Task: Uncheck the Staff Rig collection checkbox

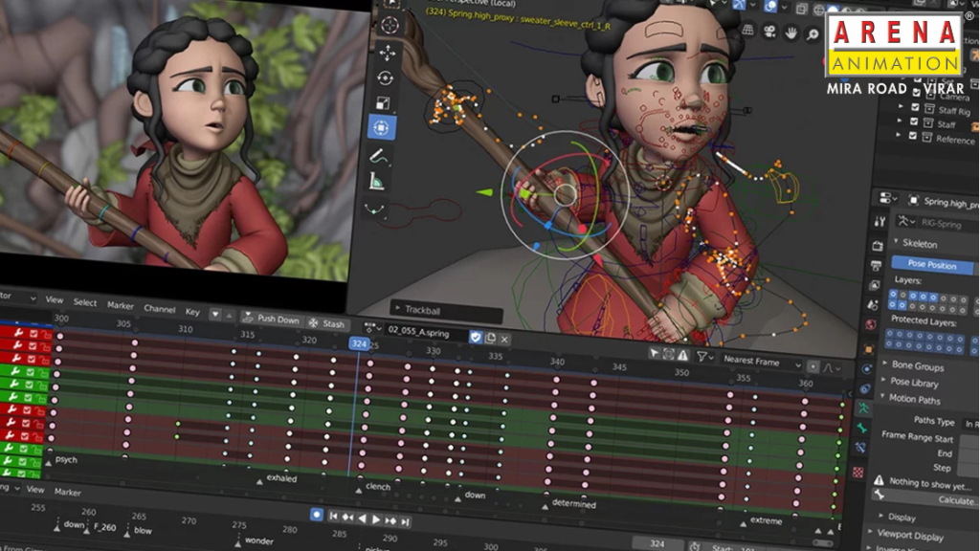Action: click(916, 107)
